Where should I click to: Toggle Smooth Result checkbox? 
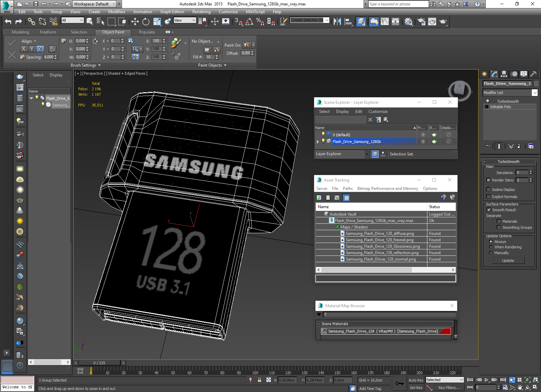click(x=489, y=210)
